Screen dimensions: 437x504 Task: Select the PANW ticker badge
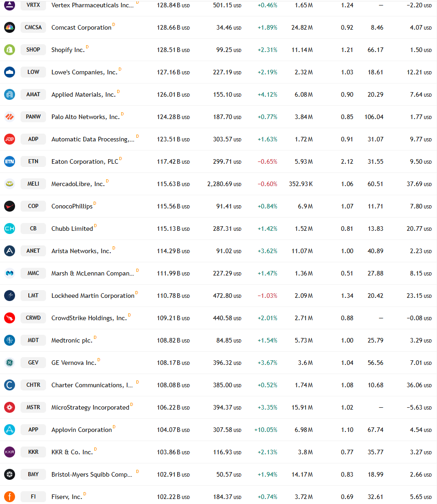(33, 117)
